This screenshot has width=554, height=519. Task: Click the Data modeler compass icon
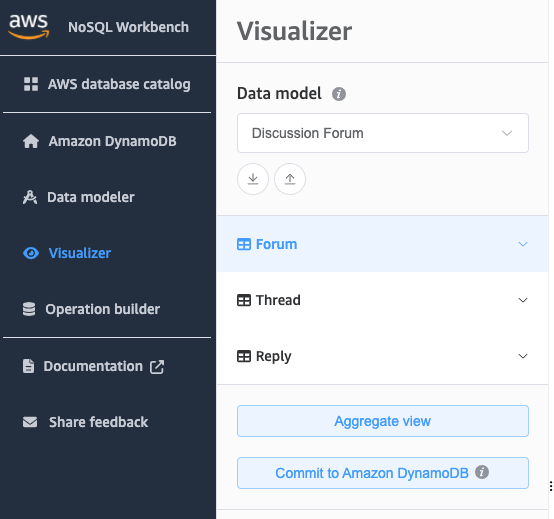[30, 197]
